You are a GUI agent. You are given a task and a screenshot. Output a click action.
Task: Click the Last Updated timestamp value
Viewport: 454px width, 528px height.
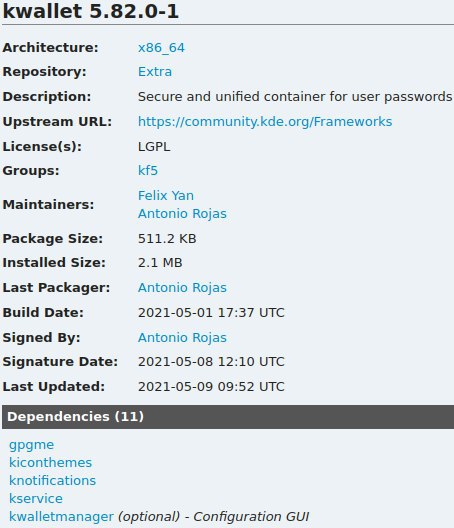(211, 387)
